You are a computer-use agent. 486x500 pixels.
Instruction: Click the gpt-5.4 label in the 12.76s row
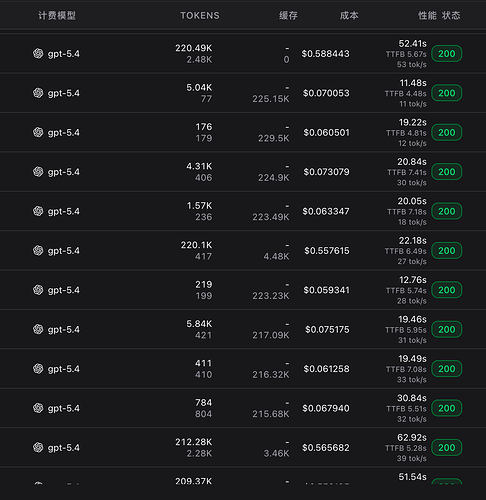64,290
